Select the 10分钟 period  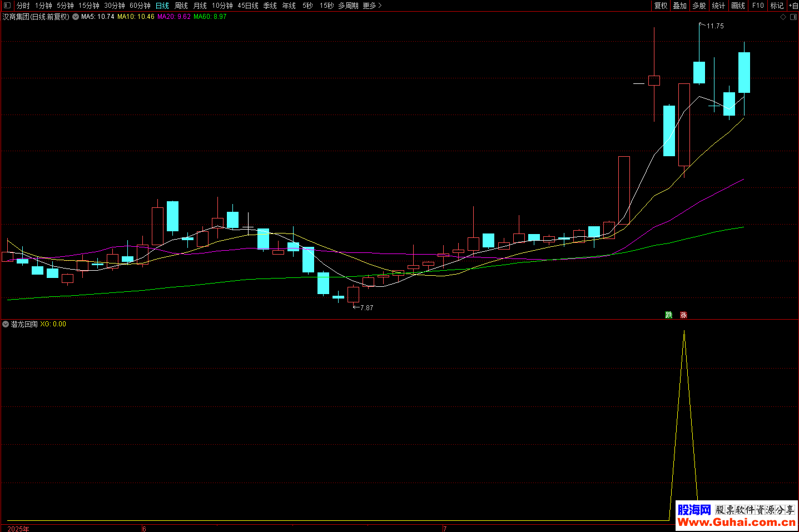tap(222, 6)
